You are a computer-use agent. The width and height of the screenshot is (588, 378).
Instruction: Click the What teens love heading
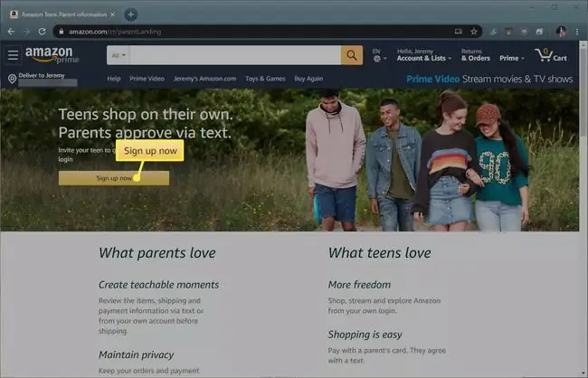tap(380, 253)
